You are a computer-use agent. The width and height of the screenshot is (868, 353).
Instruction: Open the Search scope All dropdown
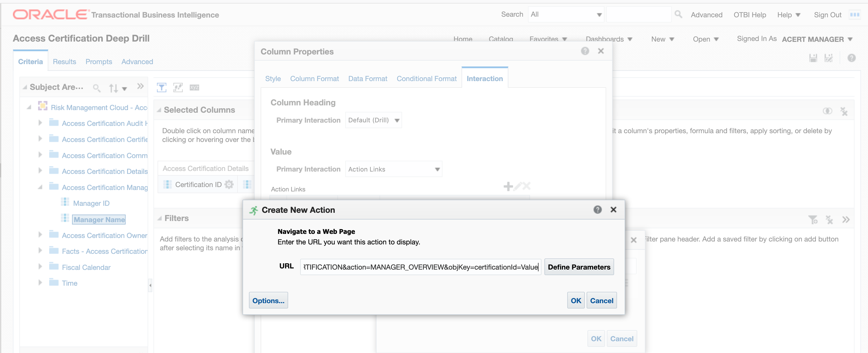coord(566,14)
